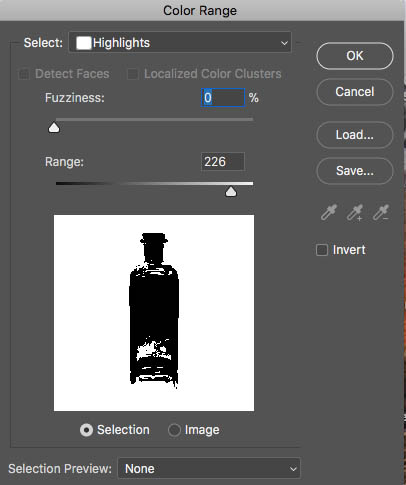Click the Load... button
Screen dimensions: 406x485
tap(355, 135)
